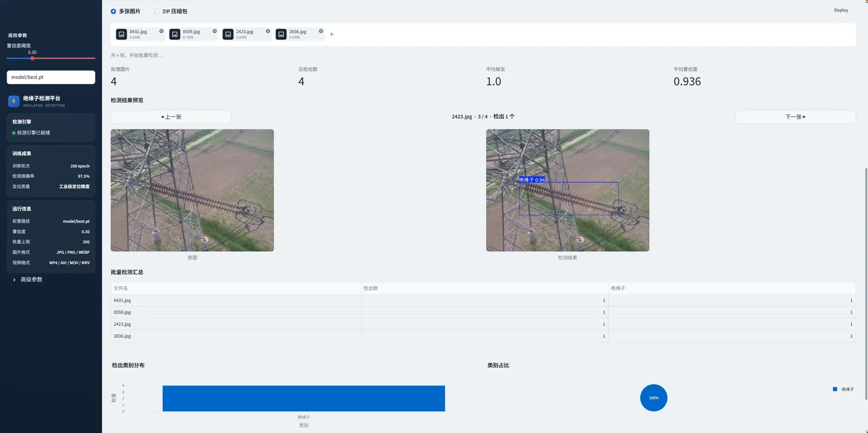
Task: Click the 检测引擎已就绪 status indicator
Action: click(x=31, y=133)
